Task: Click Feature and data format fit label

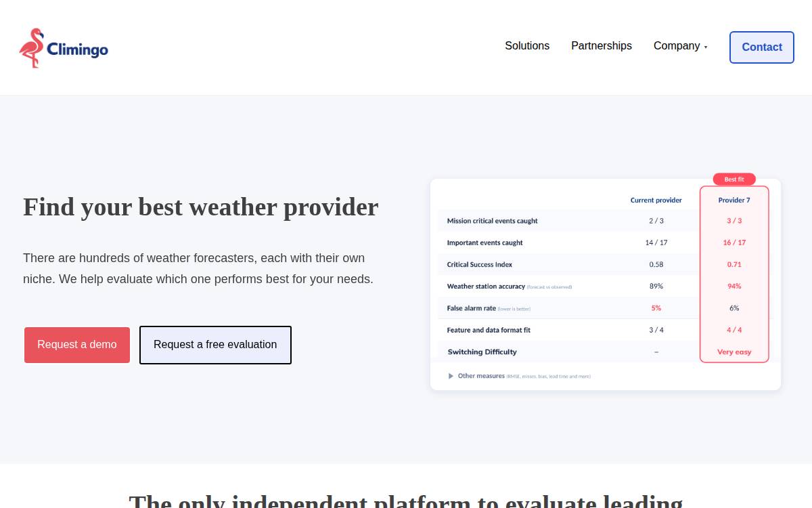Action: coord(489,330)
